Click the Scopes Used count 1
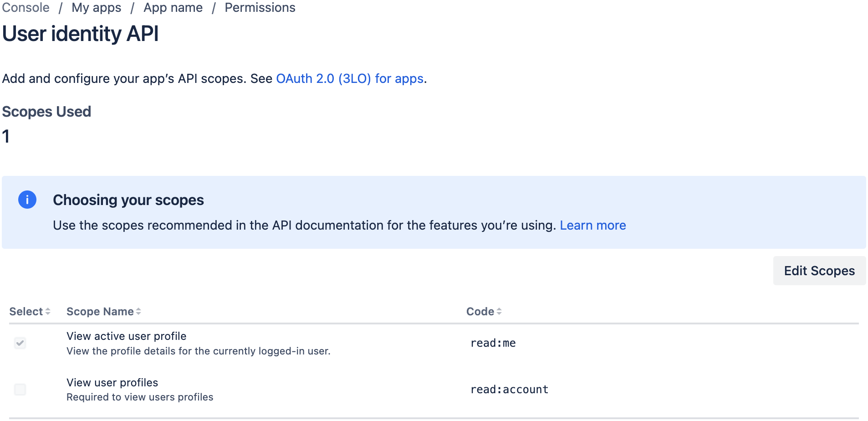The height and width of the screenshot is (421, 868). (6, 136)
